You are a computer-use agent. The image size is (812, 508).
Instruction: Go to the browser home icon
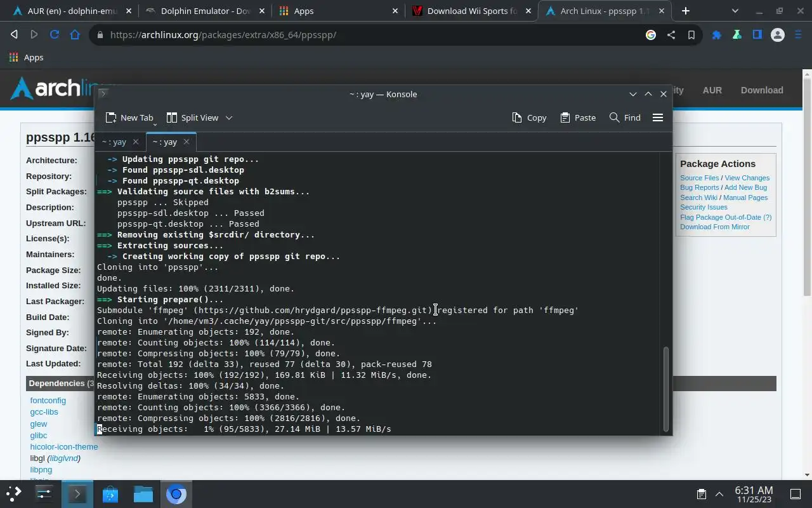coord(75,35)
